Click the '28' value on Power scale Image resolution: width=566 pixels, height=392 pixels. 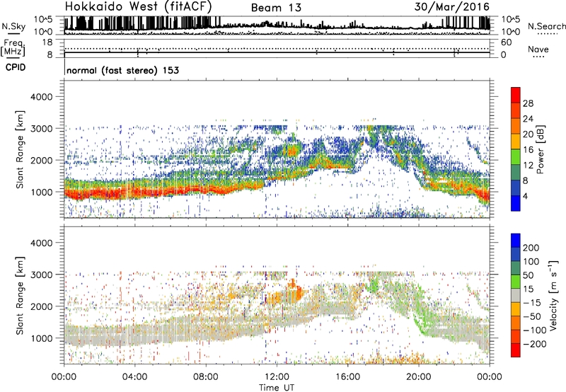click(528, 103)
